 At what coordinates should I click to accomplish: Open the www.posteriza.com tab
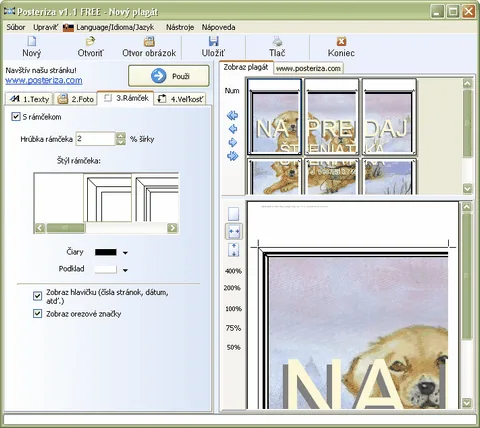tap(308, 69)
